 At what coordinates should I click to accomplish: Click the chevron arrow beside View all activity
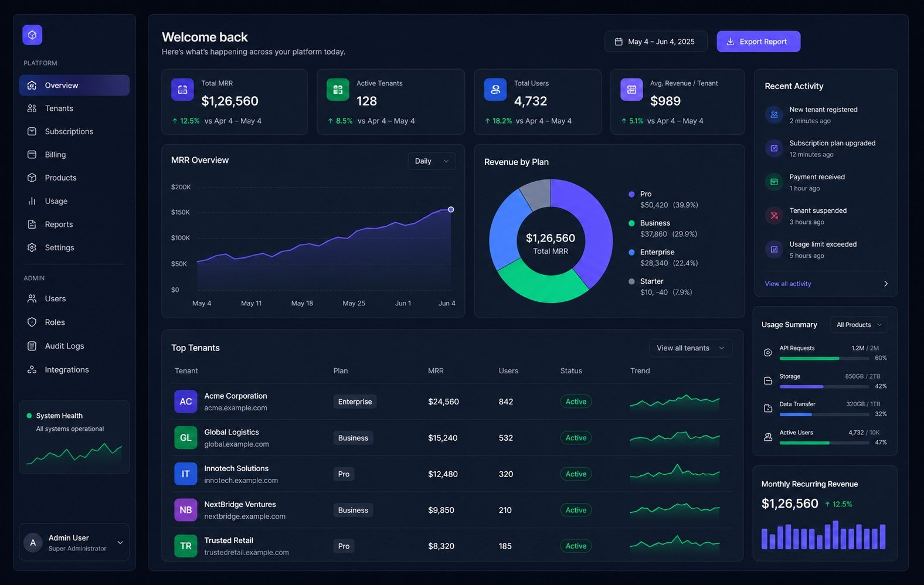point(885,284)
